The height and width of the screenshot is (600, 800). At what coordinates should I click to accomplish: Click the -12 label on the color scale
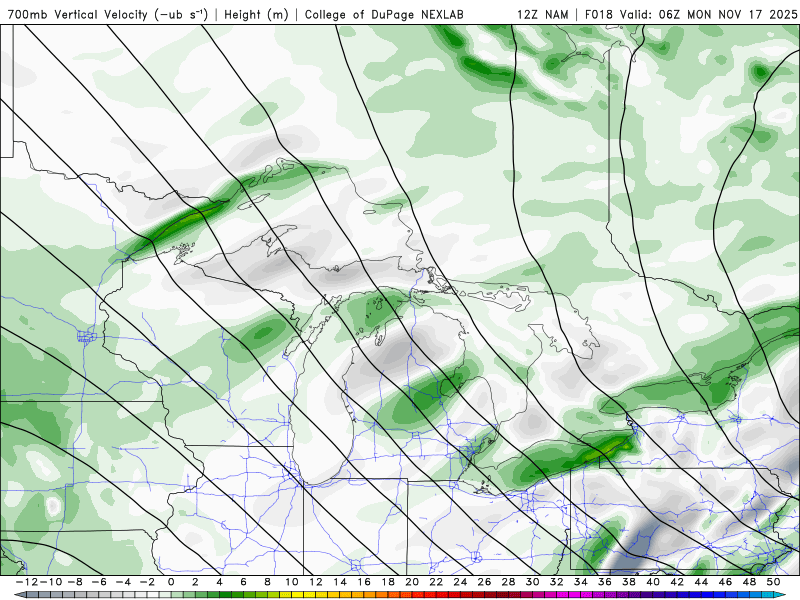[26, 582]
